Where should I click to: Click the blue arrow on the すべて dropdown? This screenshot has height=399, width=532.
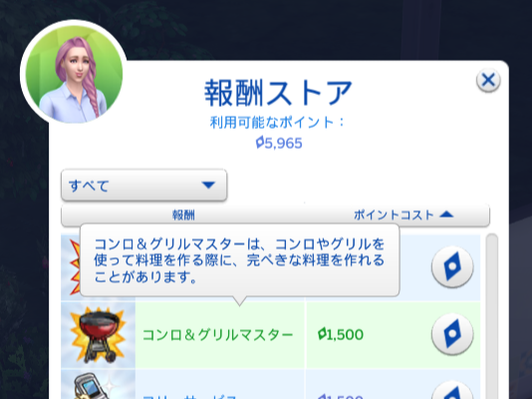[x=208, y=186]
